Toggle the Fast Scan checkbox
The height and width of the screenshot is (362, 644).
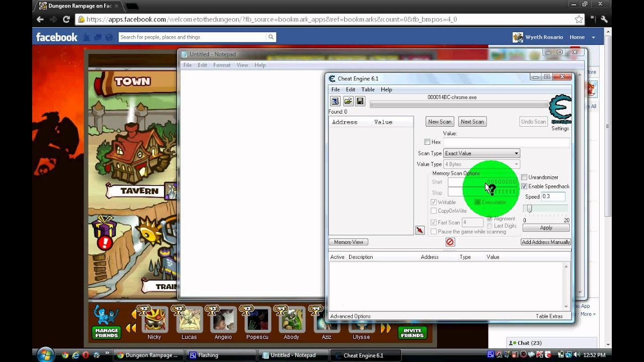coord(434,223)
